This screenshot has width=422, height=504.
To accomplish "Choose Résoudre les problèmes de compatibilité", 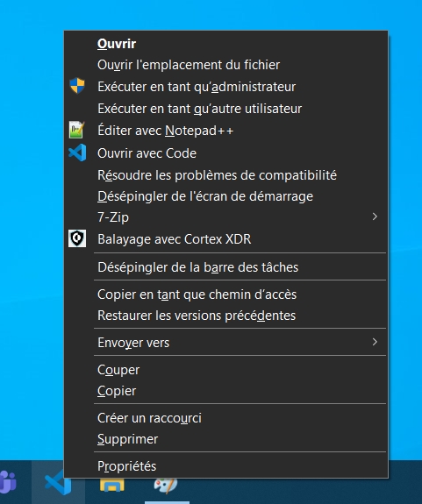I will 226,175.
